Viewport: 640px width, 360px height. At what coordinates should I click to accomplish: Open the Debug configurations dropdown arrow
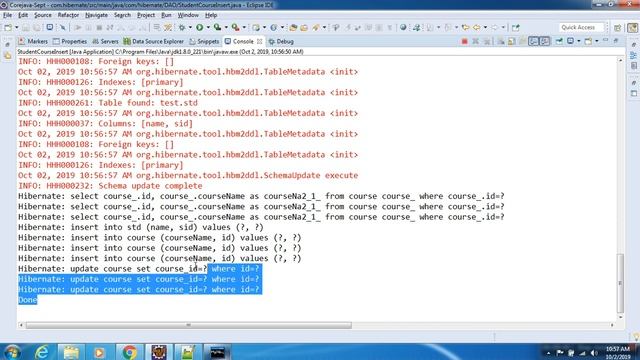190,27
